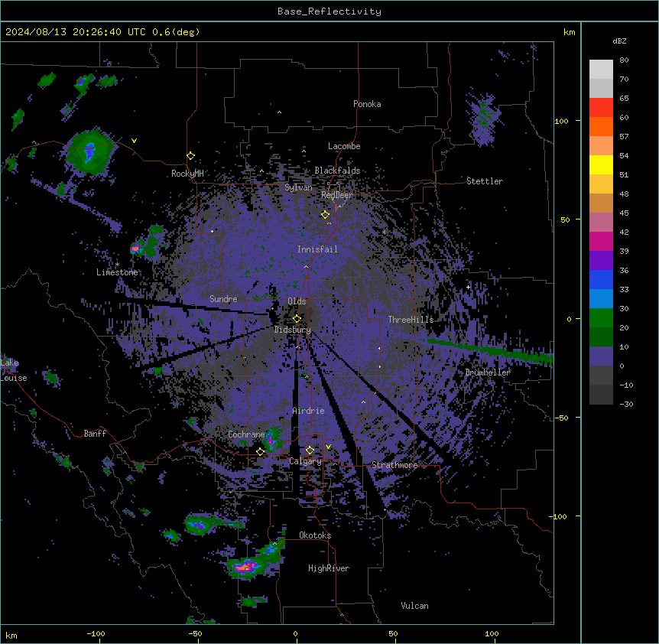Click the ThreeHills town label
The width and height of the screenshot is (659, 644).
pyautogui.click(x=411, y=320)
